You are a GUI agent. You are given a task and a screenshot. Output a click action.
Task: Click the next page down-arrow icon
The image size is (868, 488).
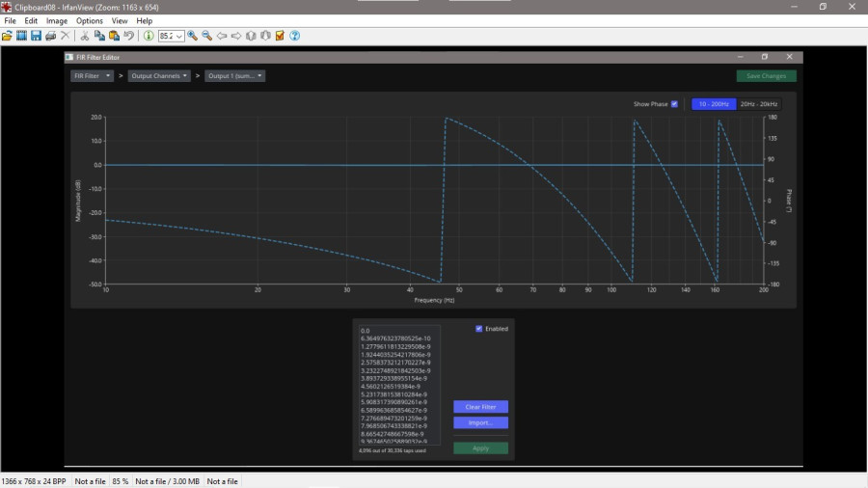pos(266,36)
